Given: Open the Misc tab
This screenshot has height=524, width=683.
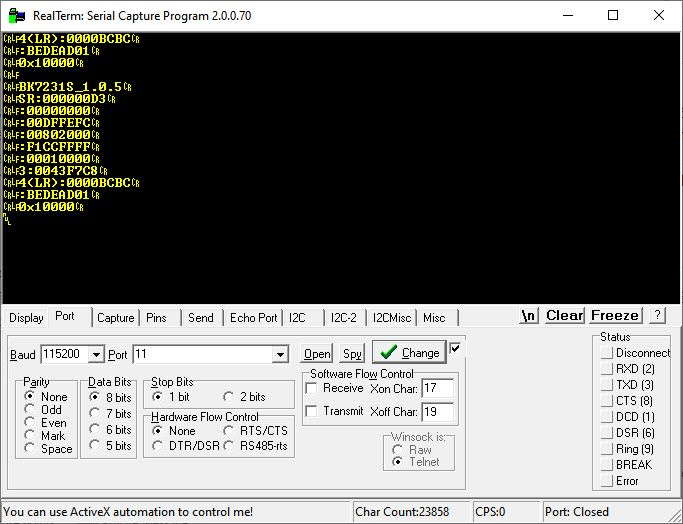Looking at the screenshot, I should coord(434,318).
